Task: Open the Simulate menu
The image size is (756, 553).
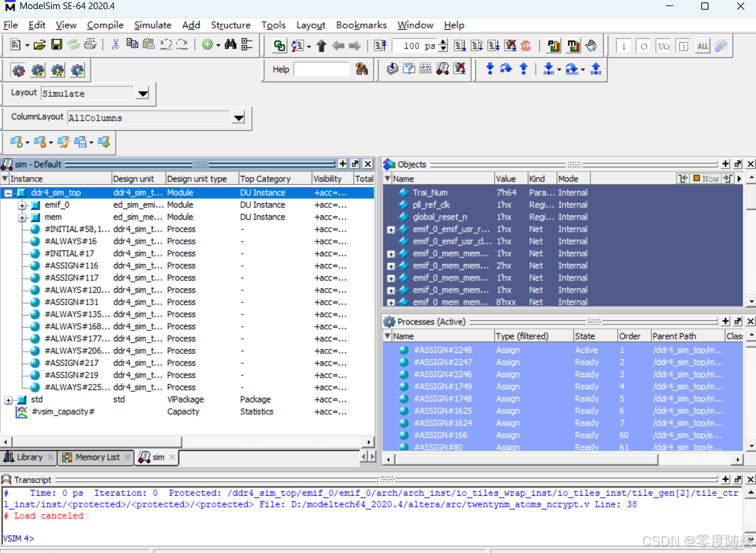Action: [x=153, y=25]
